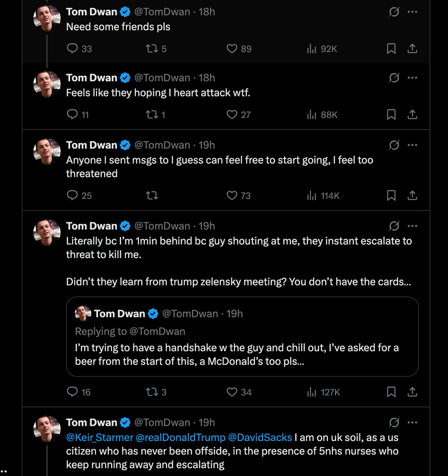This screenshot has width=448, height=476.
Task: Open Tom Dwan avatar on "Anyone I sent msgs" tweet
Action: (x=47, y=152)
